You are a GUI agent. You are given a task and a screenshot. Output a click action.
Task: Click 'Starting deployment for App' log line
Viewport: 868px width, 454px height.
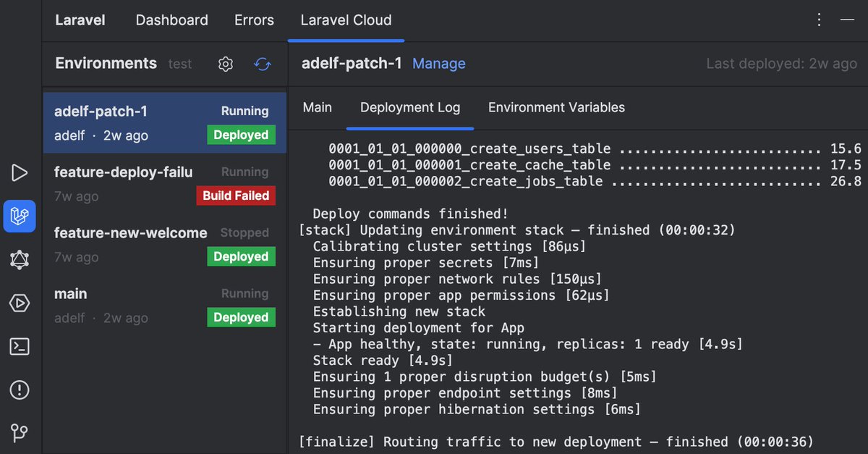coord(418,328)
